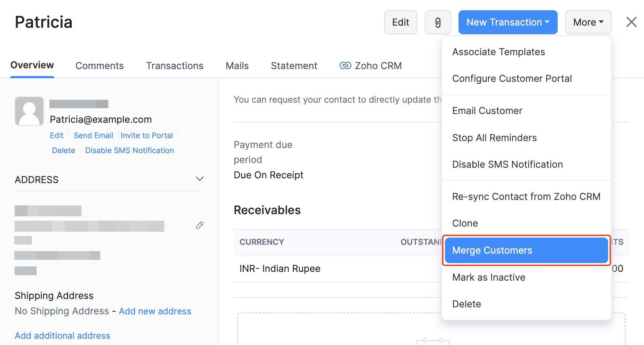Image resolution: width=644 pixels, height=345 pixels.
Task: Click Add new address for shipping
Action: pos(155,311)
